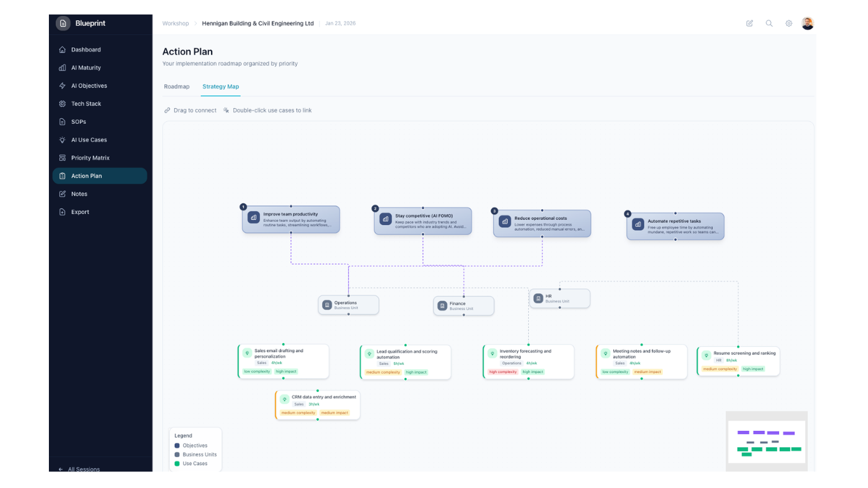Click the Stay competitive objective chart icon
The image size is (868, 488).
(x=386, y=219)
